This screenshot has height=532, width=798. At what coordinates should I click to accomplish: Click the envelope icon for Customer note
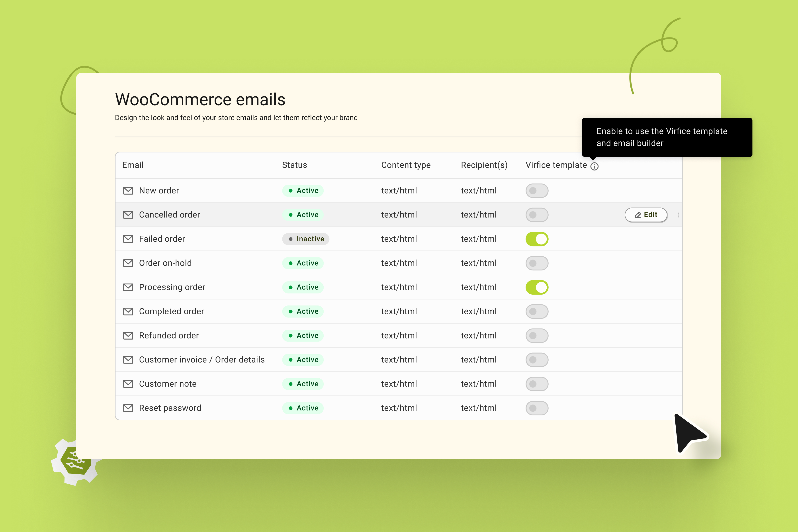128,384
